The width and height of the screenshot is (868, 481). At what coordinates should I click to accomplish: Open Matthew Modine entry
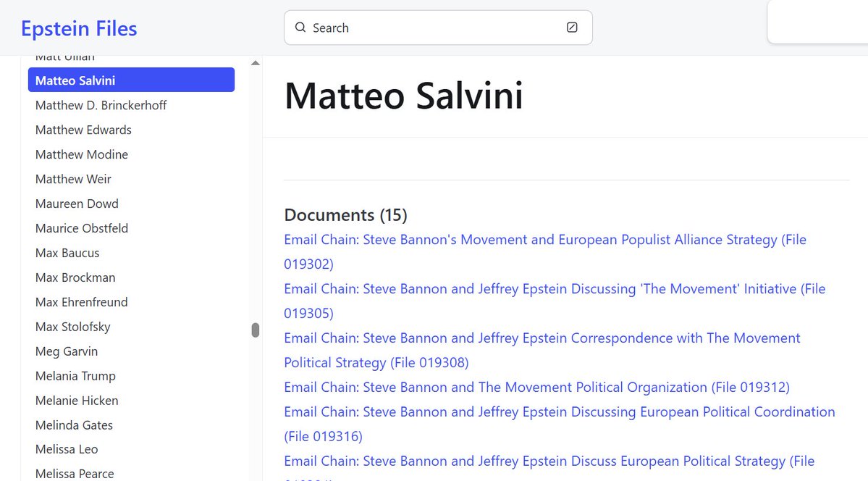coord(81,154)
